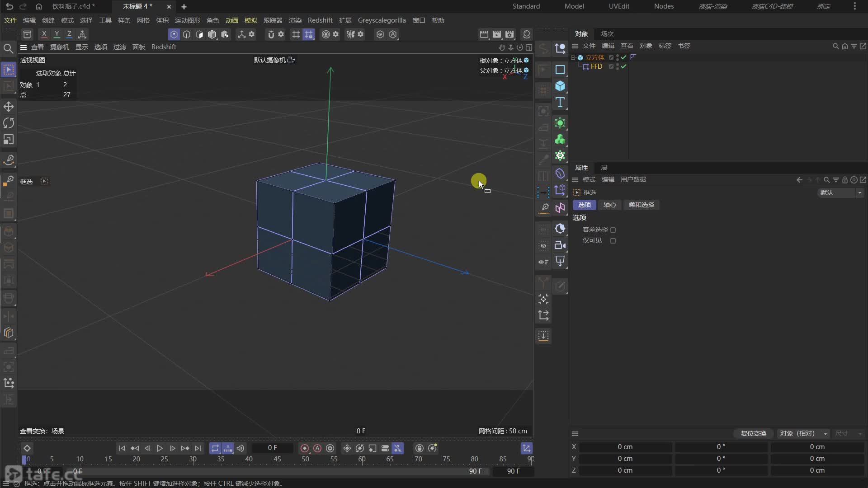Image resolution: width=868 pixels, height=488 pixels.
Task: Click the Redo arrow icon
Action: (23, 6)
